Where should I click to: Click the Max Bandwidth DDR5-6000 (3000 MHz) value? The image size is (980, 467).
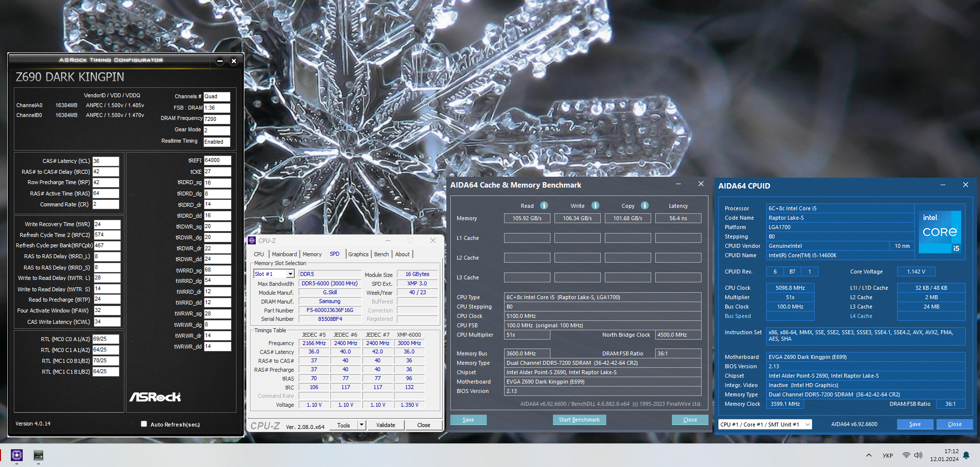coord(330,283)
